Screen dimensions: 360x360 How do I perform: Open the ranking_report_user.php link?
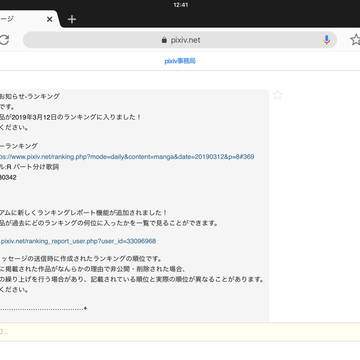point(78,241)
